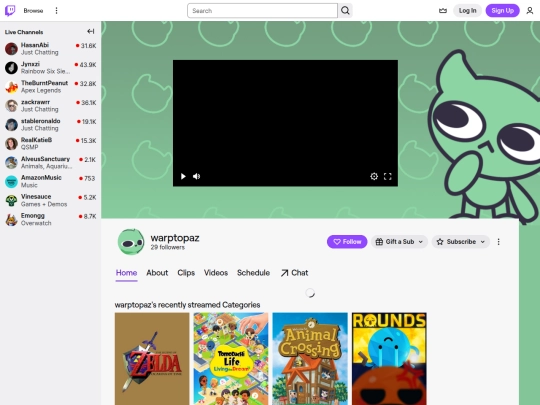
Task: Open TheBurntPeanut avatar in sidebar
Action: coord(11,87)
